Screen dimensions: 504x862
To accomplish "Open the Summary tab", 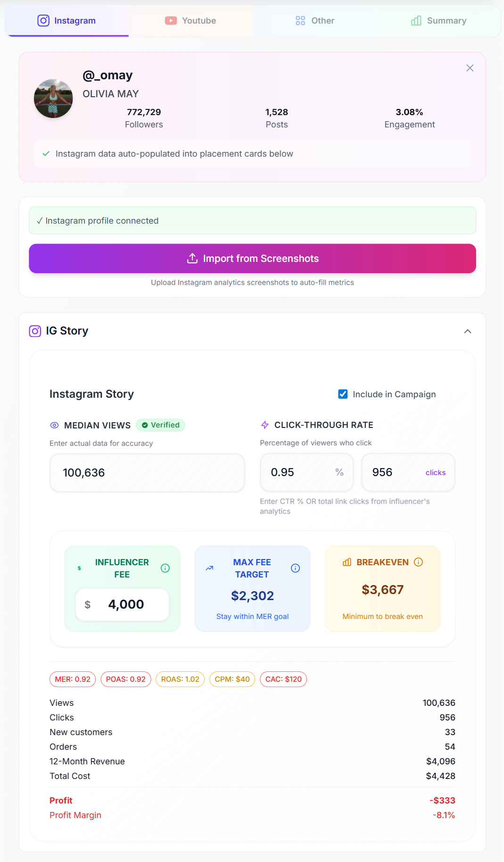I will click(438, 21).
